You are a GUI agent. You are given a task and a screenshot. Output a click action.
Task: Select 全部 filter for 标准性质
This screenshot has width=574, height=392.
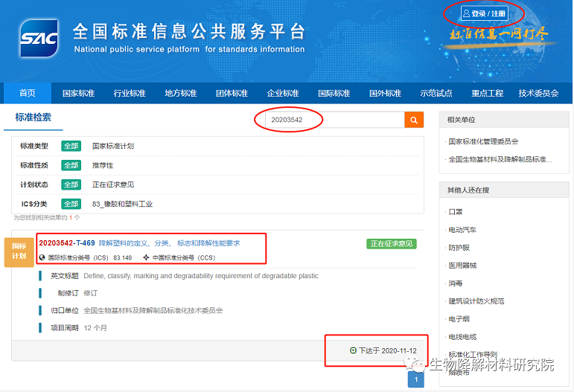coord(71,165)
